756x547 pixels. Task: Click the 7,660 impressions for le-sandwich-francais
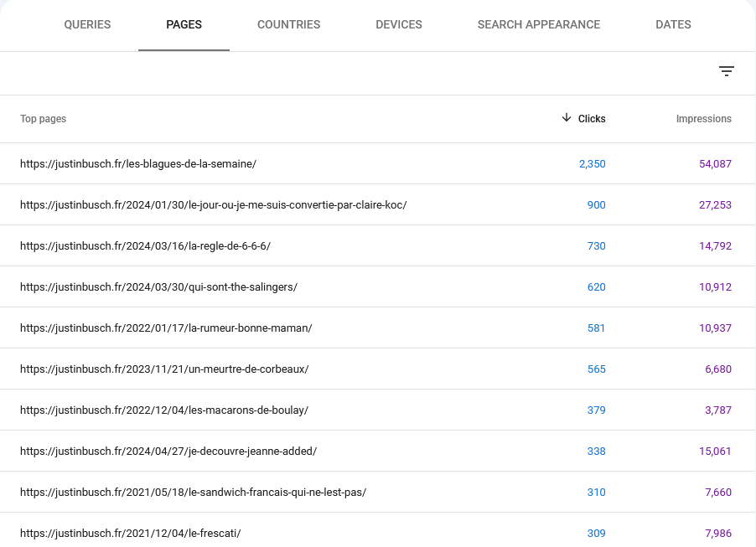click(717, 492)
